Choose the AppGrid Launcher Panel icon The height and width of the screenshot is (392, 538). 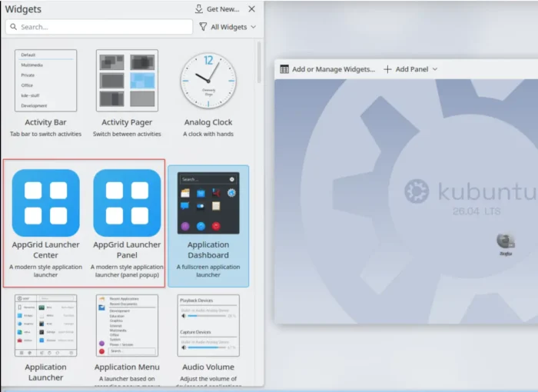click(127, 203)
